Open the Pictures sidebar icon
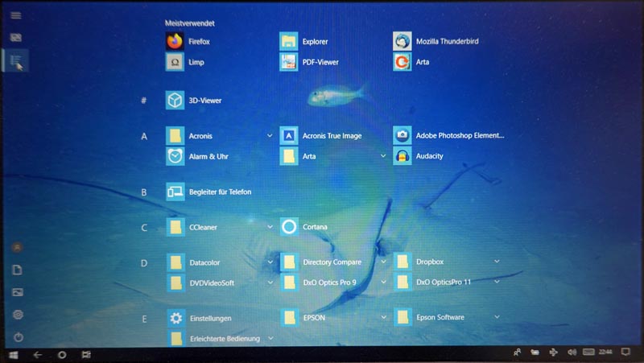 click(18, 292)
